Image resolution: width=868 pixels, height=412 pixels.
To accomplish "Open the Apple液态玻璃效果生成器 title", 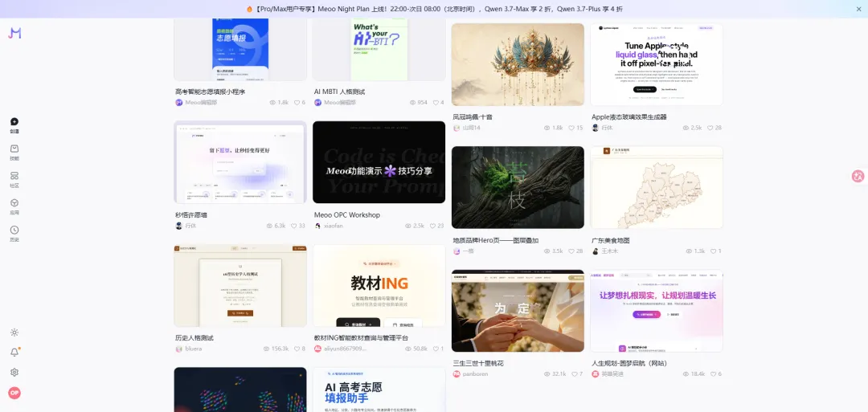I will 629,117.
